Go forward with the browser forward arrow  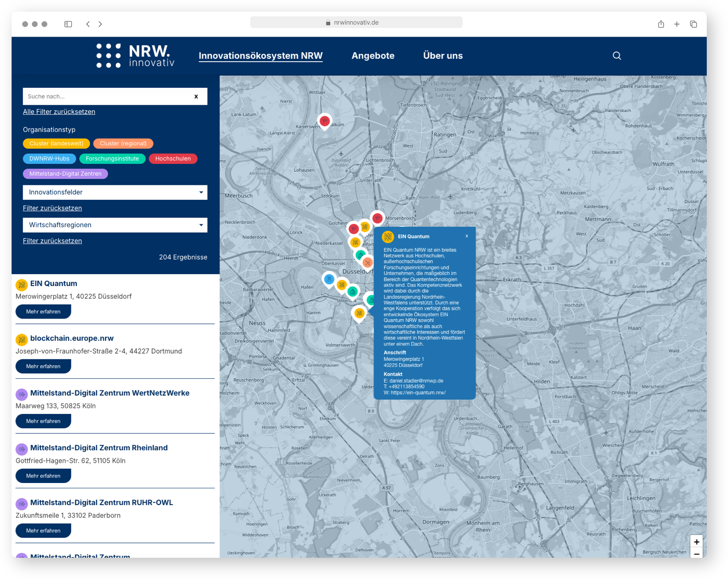tap(100, 24)
